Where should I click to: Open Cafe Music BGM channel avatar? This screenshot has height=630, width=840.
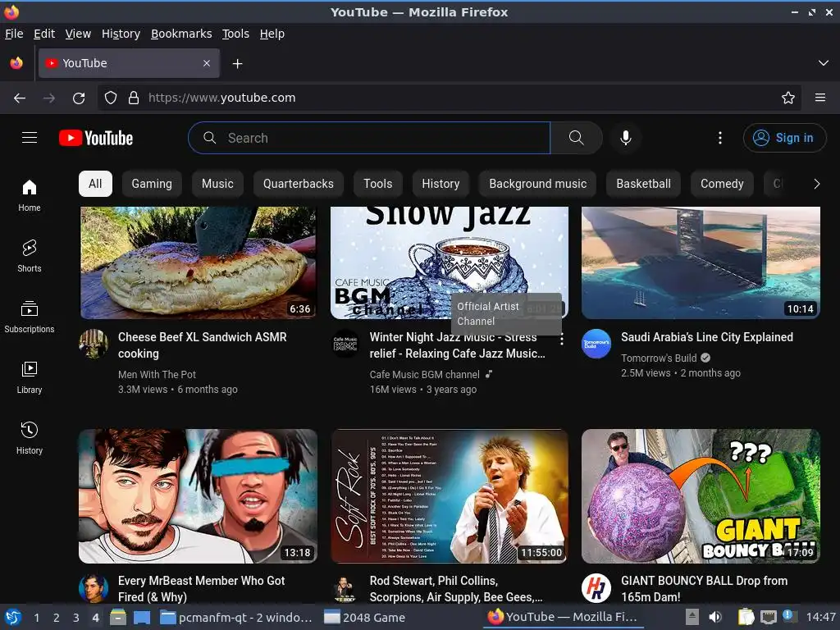(x=345, y=344)
